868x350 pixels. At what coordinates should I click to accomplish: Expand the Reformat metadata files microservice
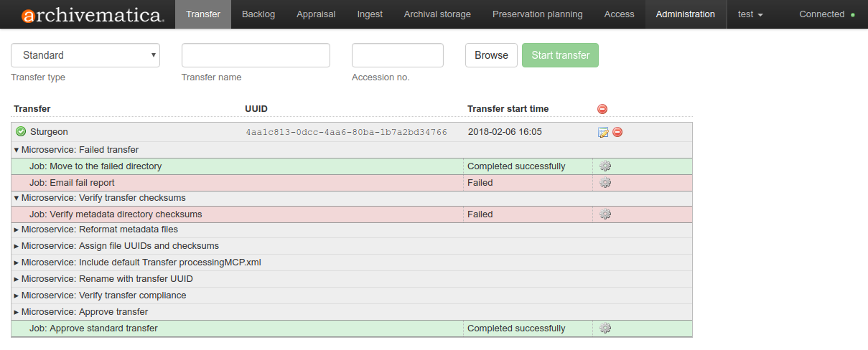17,230
